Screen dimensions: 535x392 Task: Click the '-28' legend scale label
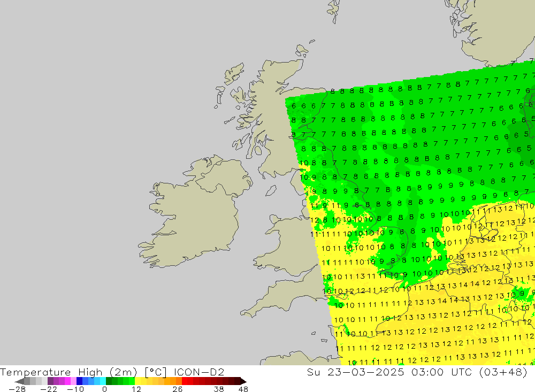[17, 389]
